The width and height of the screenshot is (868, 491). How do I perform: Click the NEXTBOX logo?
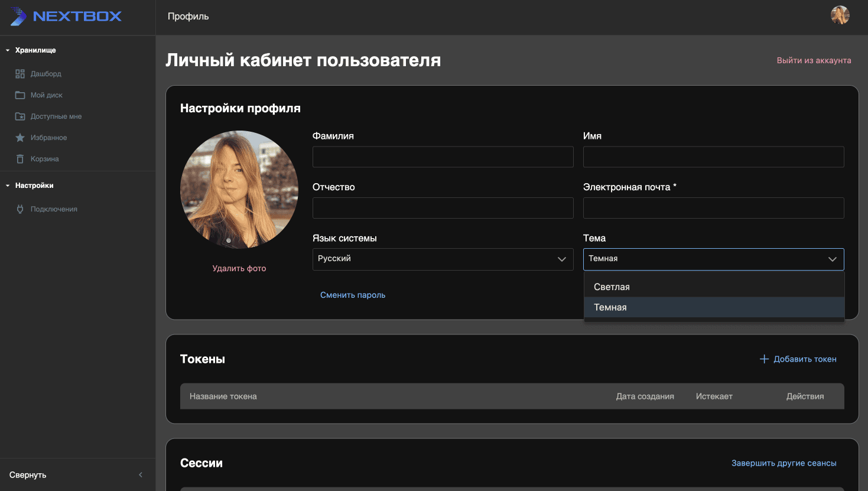point(66,17)
